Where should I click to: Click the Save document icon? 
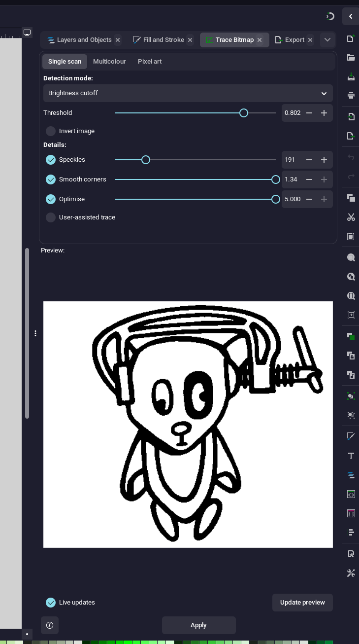[x=351, y=77]
